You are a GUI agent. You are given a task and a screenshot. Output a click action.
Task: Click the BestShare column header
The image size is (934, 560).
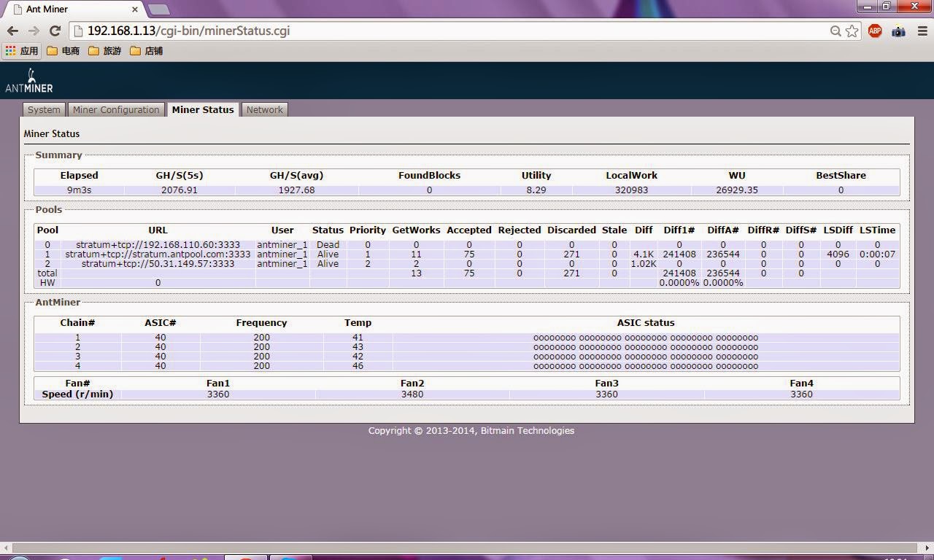[x=841, y=175]
